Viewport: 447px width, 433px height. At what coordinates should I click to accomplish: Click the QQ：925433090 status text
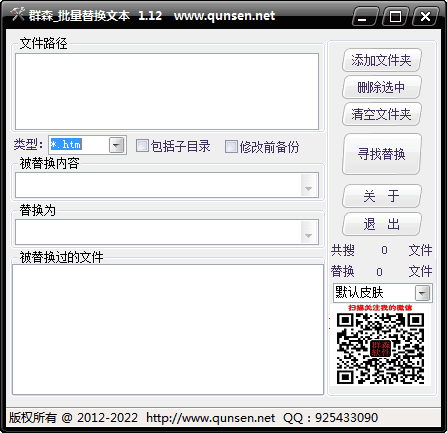[x=331, y=418]
